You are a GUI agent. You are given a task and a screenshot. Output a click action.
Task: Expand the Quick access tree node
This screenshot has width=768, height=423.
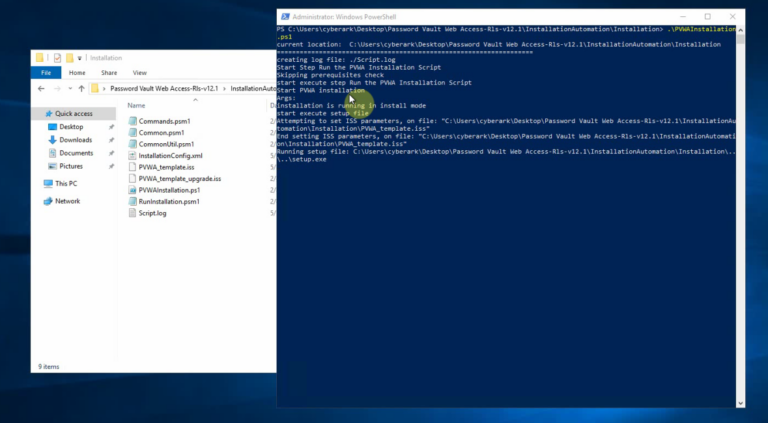click(36, 114)
